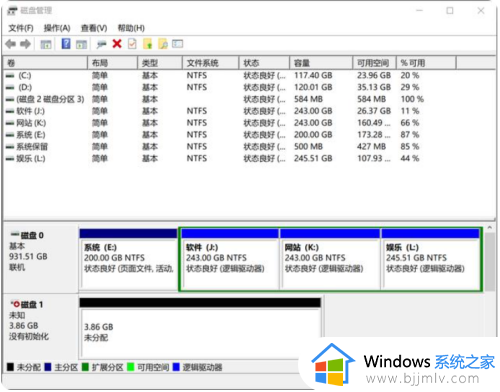500x392 pixels.
Task: Select 系统 (E:) partition in disk 0 graphic
Action: coord(129,259)
